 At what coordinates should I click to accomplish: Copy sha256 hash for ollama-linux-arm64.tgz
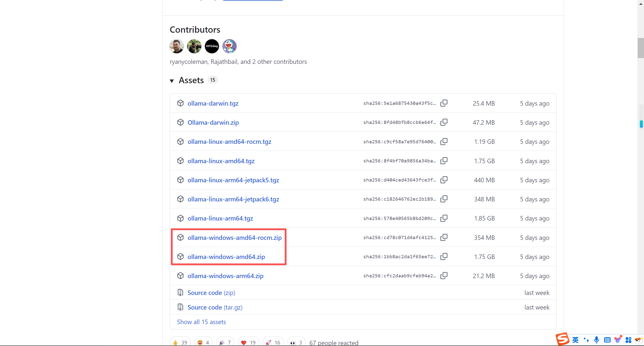(x=444, y=218)
